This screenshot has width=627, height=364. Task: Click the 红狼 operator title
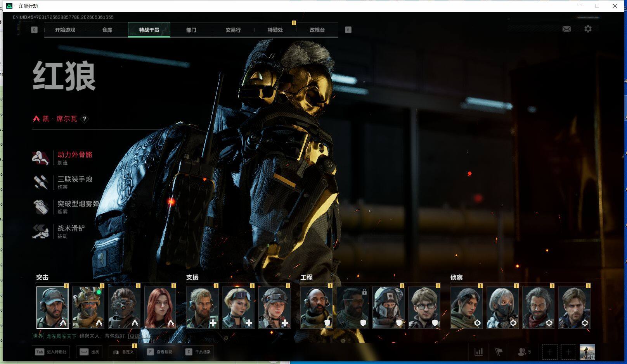(64, 76)
